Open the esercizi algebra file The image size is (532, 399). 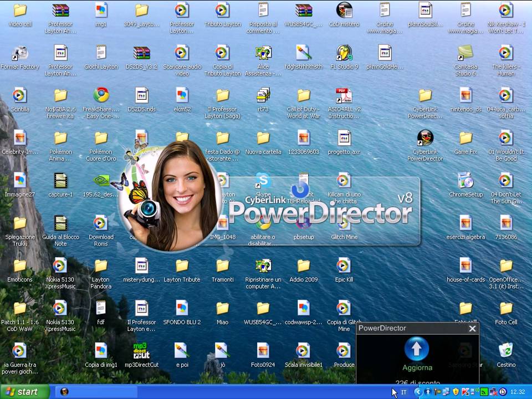pyautogui.click(x=465, y=223)
